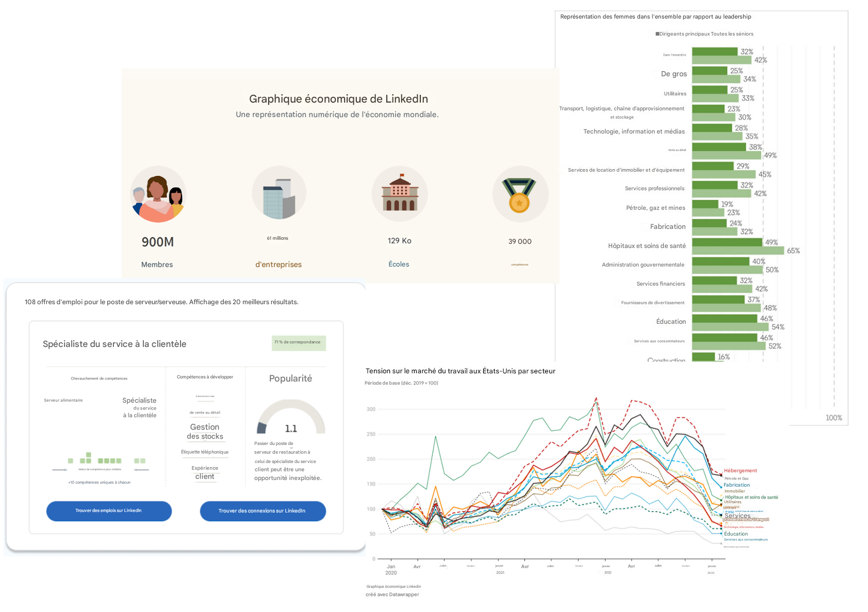Image resolution: width=868 pixels, height=612 pixels.
Task: Open the Gestion des stocks skill link
Action: point(205,432)
